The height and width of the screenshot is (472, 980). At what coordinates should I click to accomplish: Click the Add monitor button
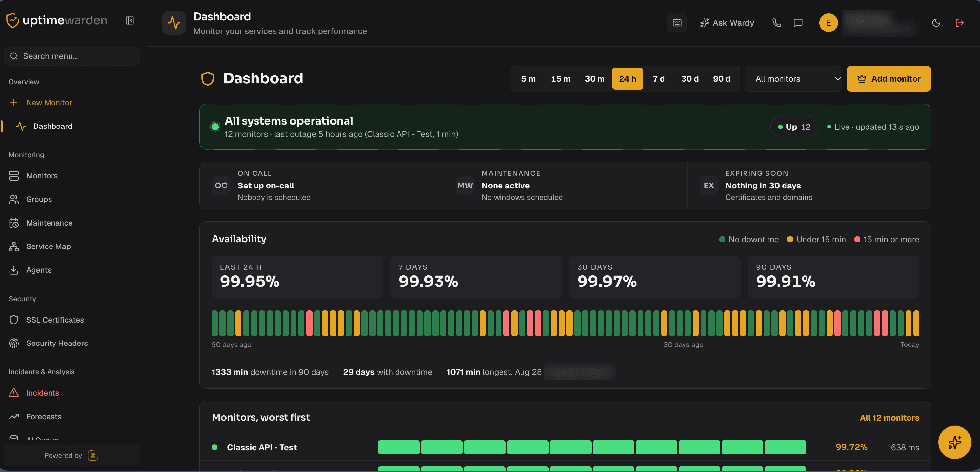point(888,79)
